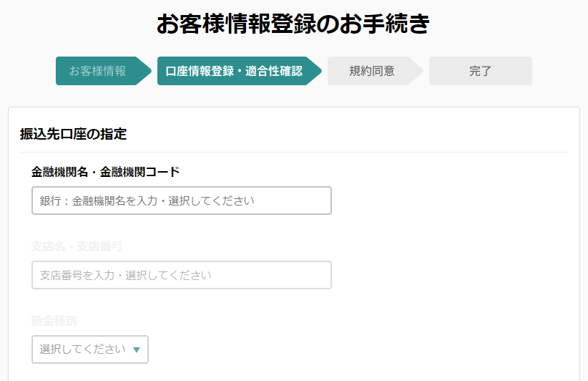This screenshot has width=588, height=381.
Task: Click the 金融機関名・金融機関コード label
Action: (x=106, y=172)
